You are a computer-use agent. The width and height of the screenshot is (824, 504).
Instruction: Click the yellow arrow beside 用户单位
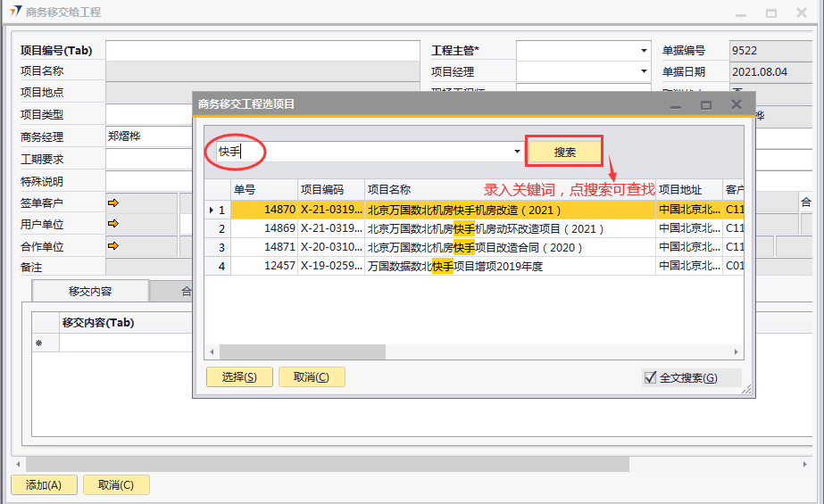click(113, 225)
